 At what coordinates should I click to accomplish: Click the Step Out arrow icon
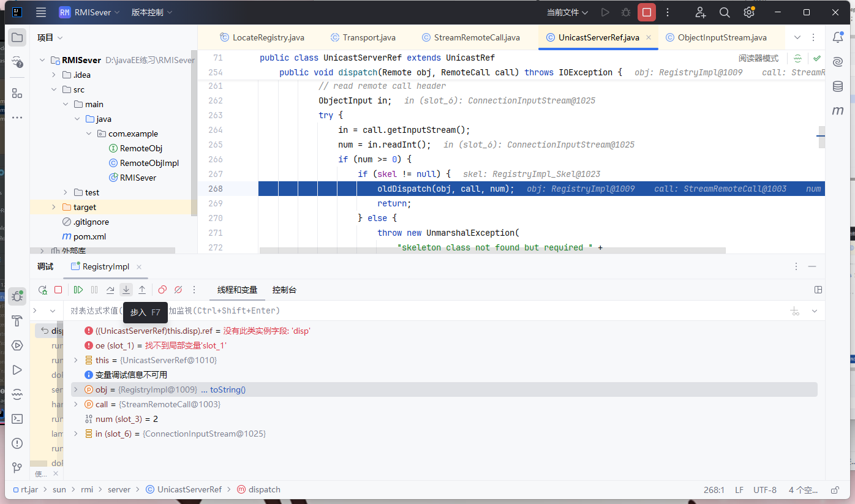point(142,290)
